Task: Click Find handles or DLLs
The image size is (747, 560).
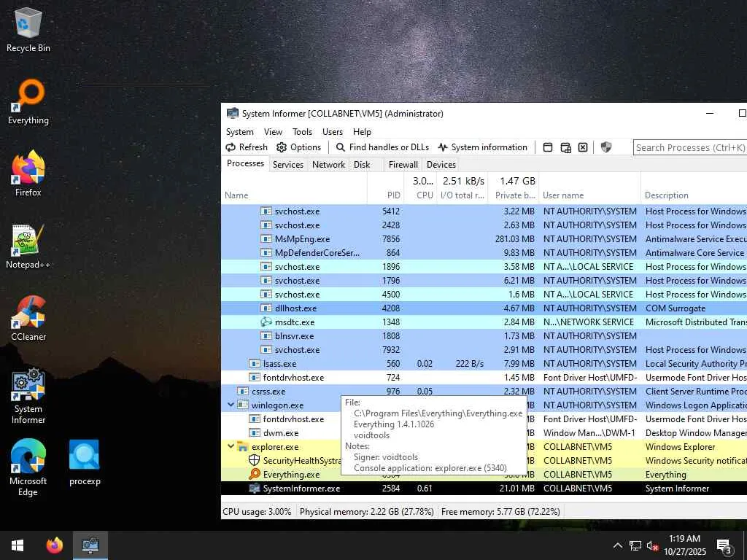Action: [382, 147]
